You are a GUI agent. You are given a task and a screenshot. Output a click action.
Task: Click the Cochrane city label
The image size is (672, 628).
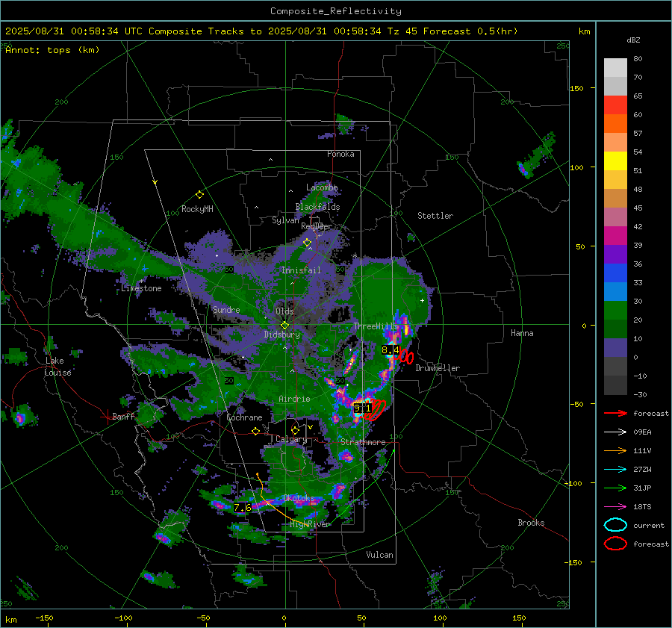(x=244, y=417)
